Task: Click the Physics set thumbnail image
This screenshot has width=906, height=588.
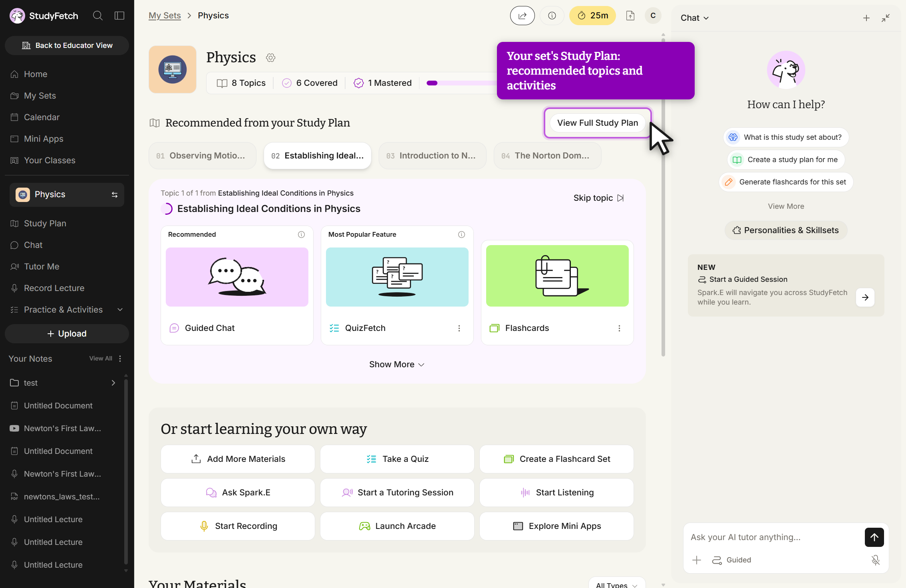Action: (173, 69)
